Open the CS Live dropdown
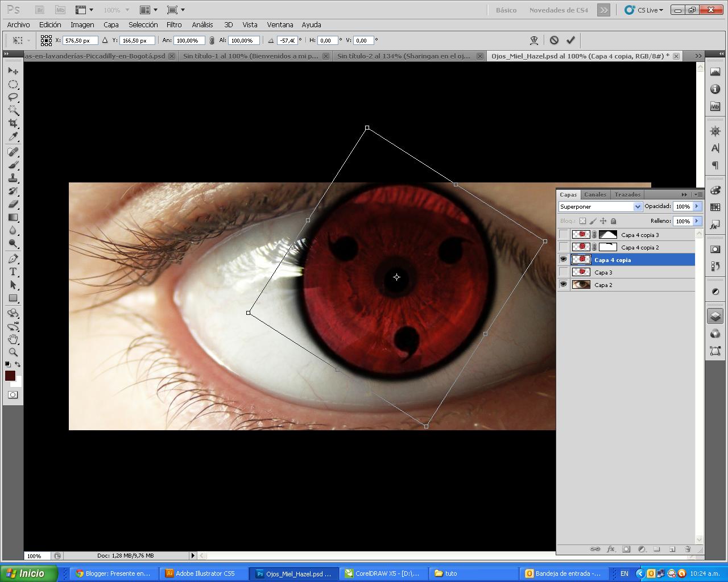The width and height of the screenshot is (728, 582). (x=644, y=10)
